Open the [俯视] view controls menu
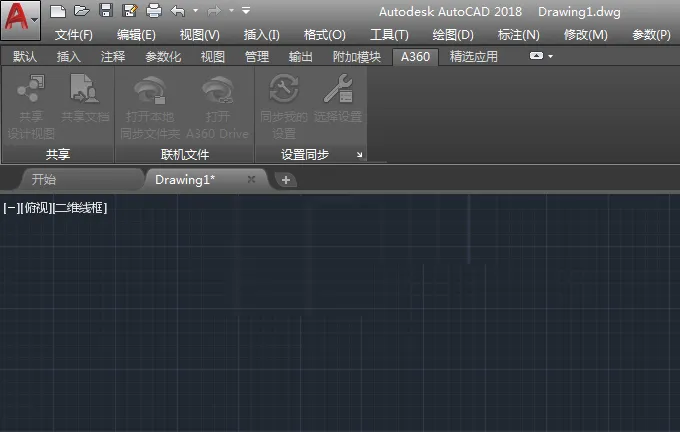 tap(36, 208)
